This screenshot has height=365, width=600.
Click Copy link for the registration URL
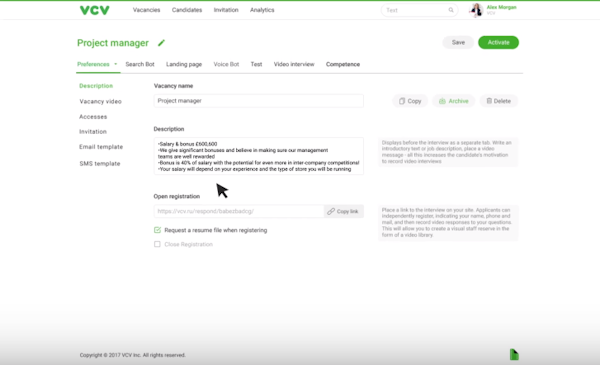[344, 211]
